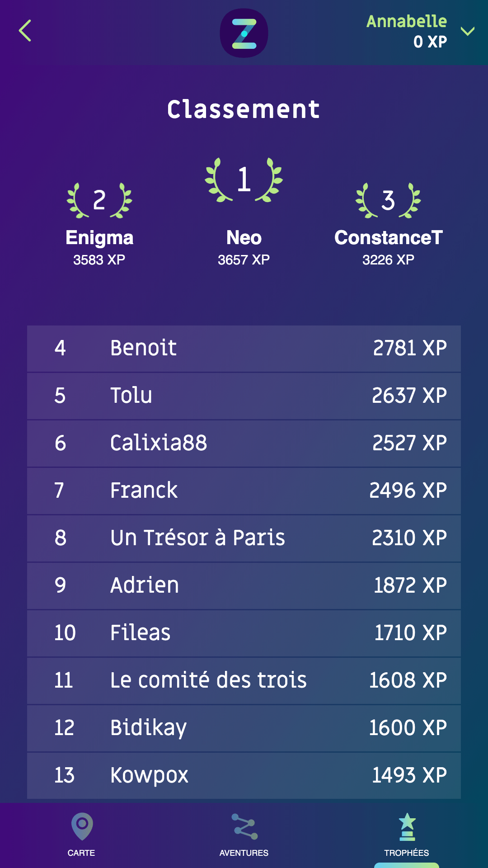
Task: Tap the second place laurel badge
Action: (99, 200)
